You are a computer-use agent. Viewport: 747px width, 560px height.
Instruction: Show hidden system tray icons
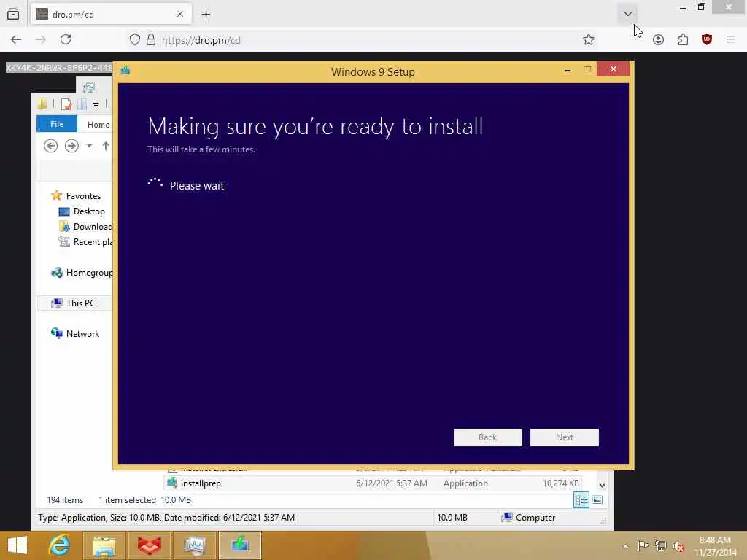pos(625,545)
